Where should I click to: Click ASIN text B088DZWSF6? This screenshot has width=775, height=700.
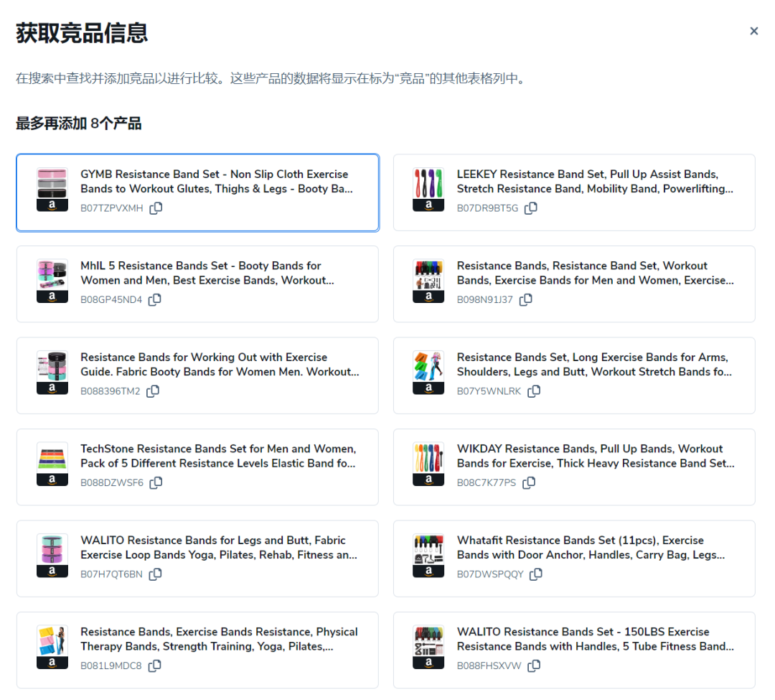point(112,483)
